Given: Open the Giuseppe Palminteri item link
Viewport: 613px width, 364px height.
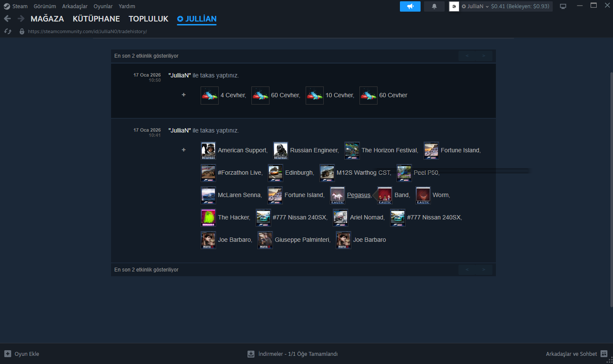Looking at the screenshot, I should click(x=302, y=240).
